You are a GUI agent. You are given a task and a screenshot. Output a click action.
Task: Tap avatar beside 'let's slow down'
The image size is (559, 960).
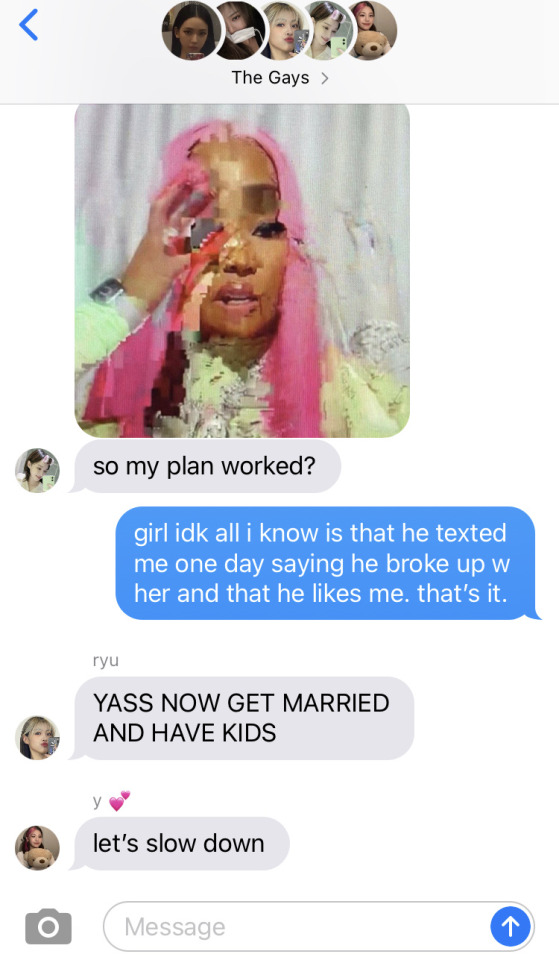click(x=37, y=848)
